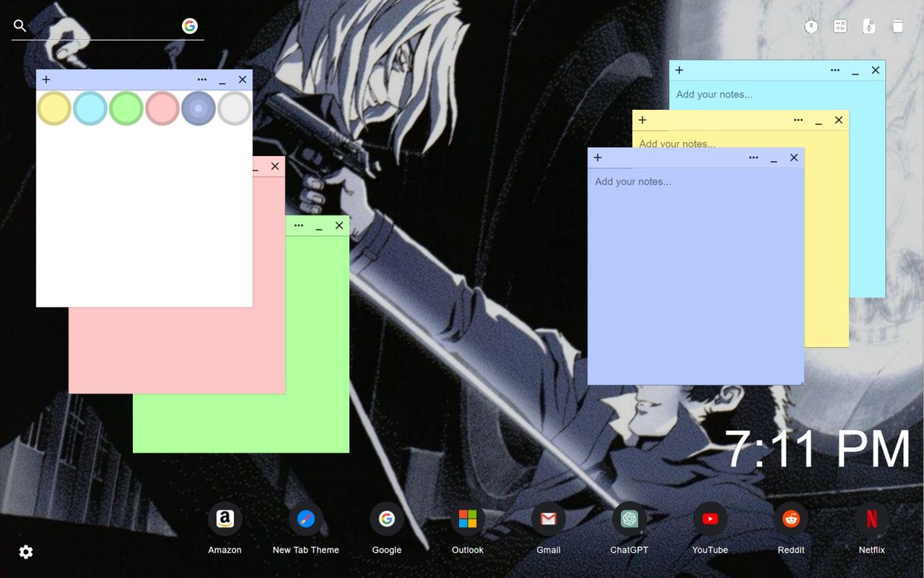The image size is (924, 578).
Task: Open the calculator tool
Action: 840,26
